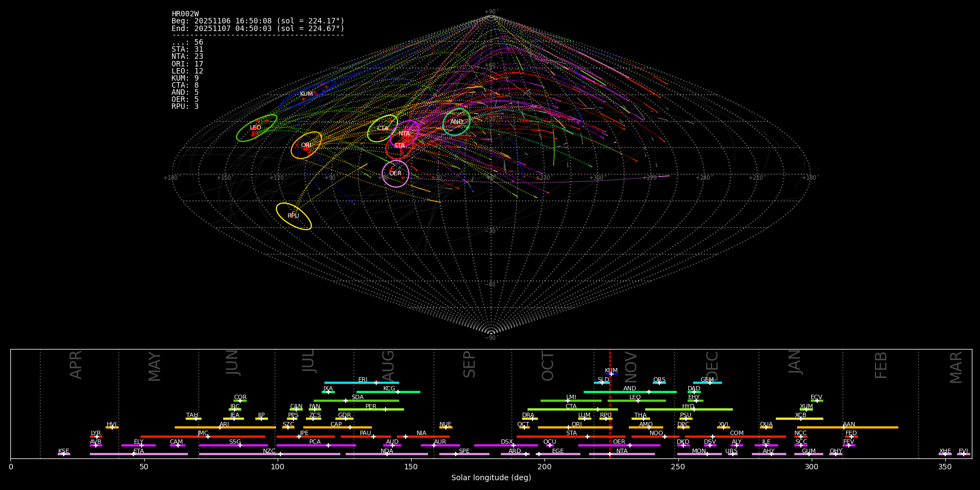Viewport: 980px width, 490px height.
Task: Click the 'KUM: 9' legend entry
Action: (185, 78)
